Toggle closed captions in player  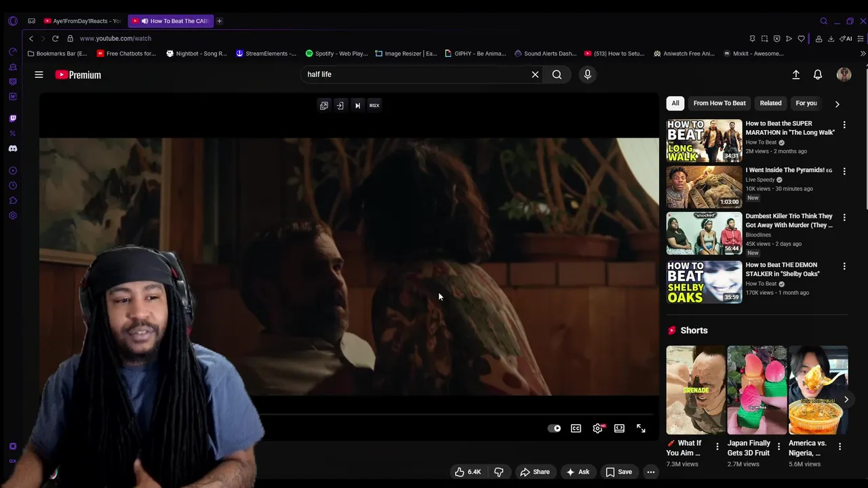[x=576, y=428]
